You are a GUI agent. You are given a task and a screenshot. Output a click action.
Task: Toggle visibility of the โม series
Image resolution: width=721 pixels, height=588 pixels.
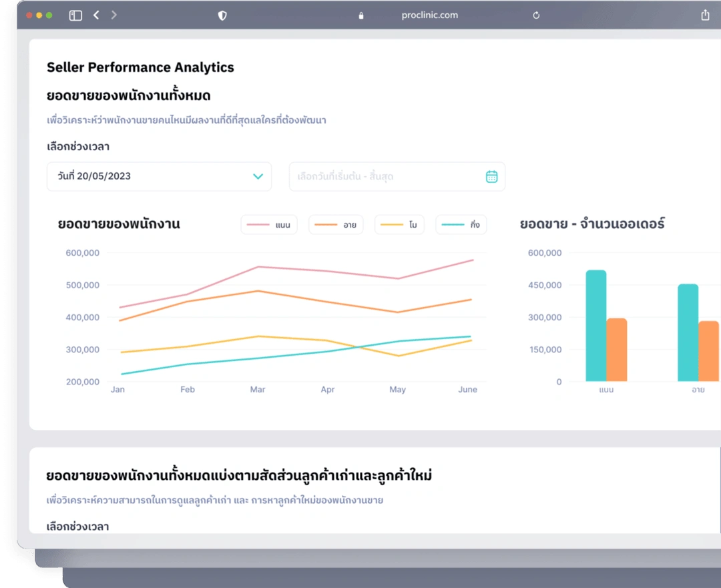click(x=399, y=224)
